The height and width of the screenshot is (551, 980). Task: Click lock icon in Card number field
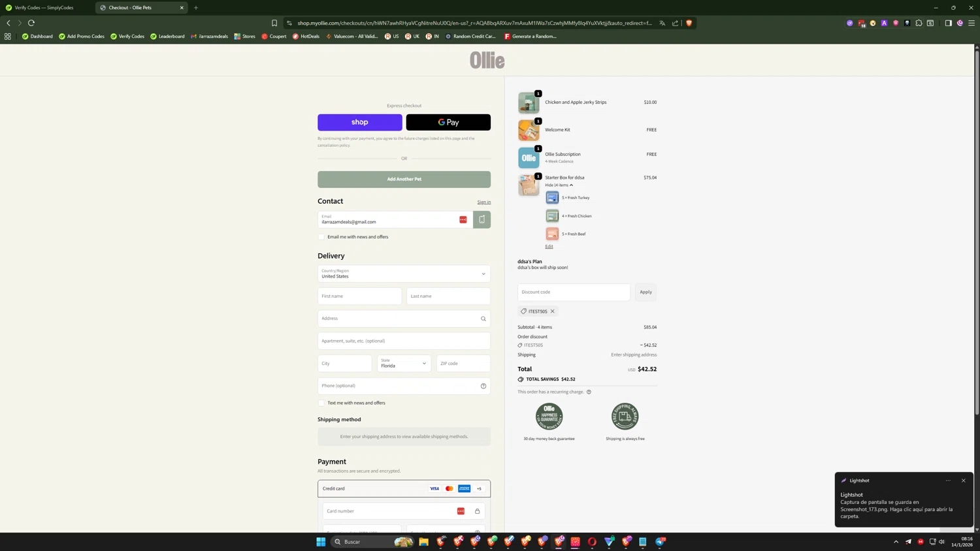(478, 511)
